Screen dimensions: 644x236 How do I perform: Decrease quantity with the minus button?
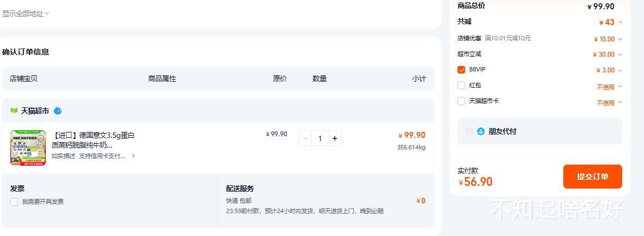tap(305, 139)
